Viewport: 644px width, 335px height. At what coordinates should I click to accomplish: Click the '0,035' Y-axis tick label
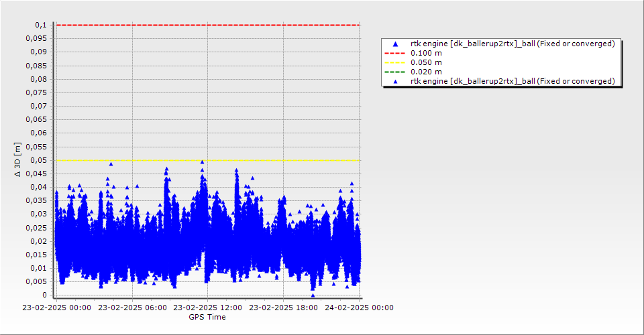click(x=36, y=200)
